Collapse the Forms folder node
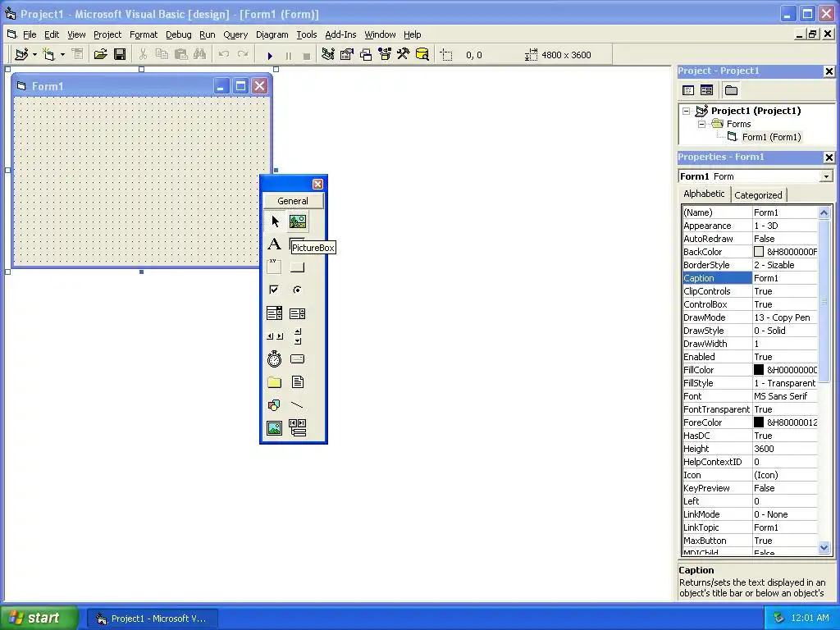Viewport: 840px width, 630px height. coord(702,125)
